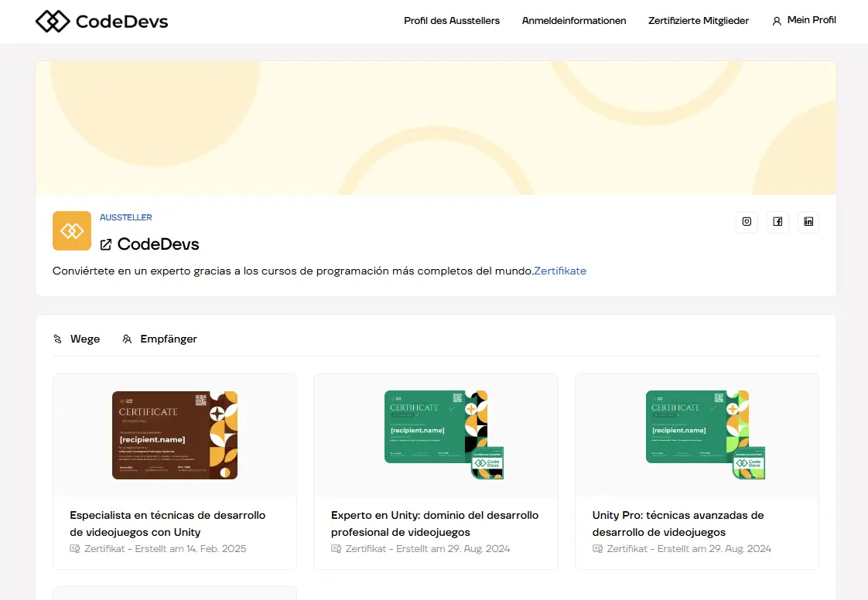This screenshot has height=600, width=868.
Task: Open Profil des Ausstellers in the navigation
Action: click(x=452, y=21)
